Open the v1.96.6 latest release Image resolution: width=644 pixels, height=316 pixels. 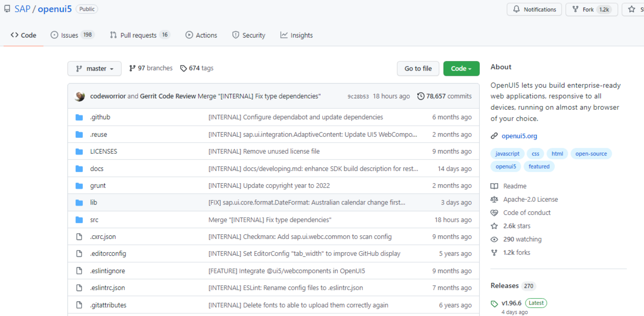click(x=511, y=303)
